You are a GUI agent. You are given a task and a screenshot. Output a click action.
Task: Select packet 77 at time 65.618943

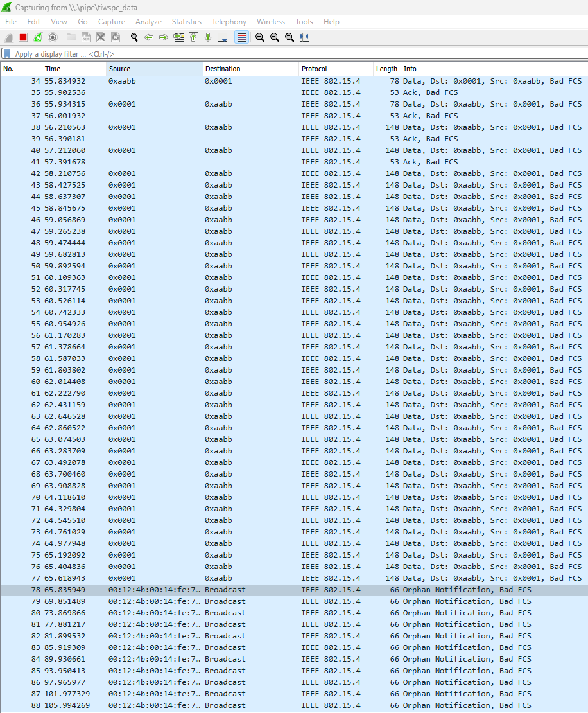pos(294,578)
